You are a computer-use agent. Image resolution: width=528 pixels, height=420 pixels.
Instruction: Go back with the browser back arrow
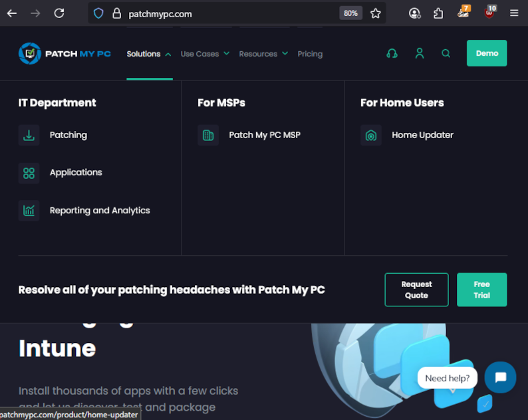(12, 13)
